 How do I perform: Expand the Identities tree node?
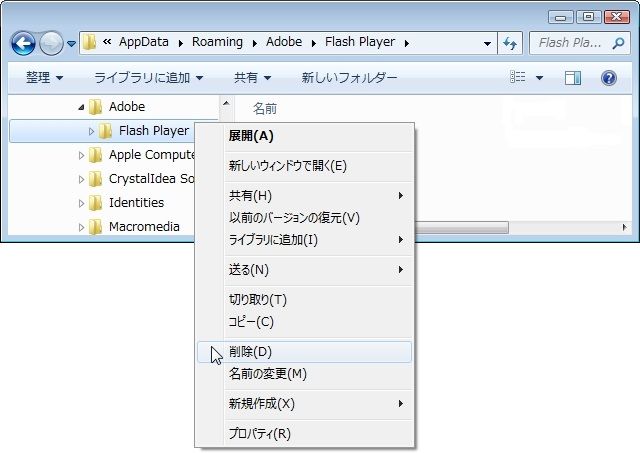point(81,204)
